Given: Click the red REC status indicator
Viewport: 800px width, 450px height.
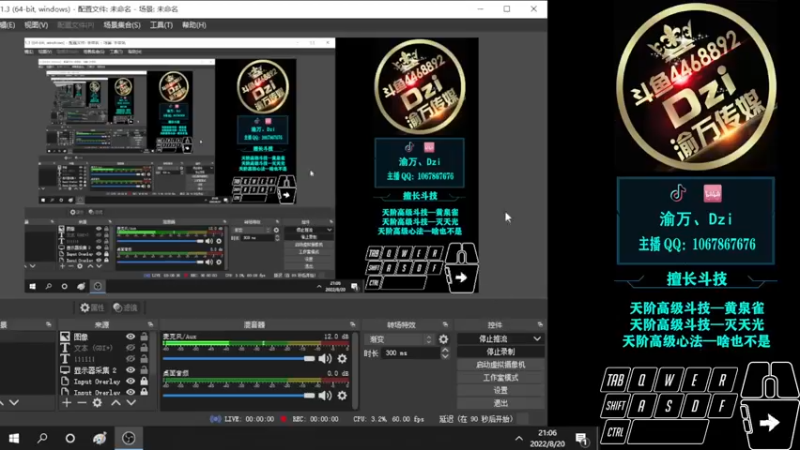Looking at the screenshot, I should pos(284,419).
